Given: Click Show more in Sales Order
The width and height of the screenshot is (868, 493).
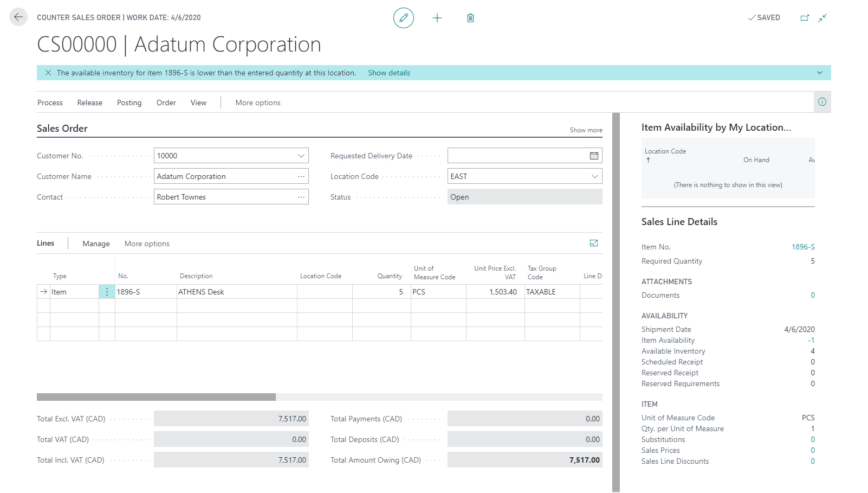Looking at the screenshot, I should (586, 130).
